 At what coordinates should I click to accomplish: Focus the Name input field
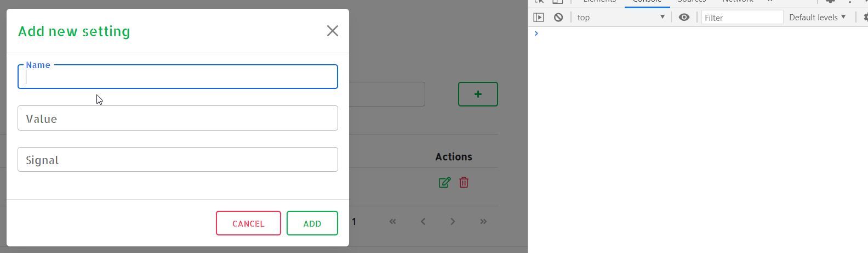[x=178, y=76]
